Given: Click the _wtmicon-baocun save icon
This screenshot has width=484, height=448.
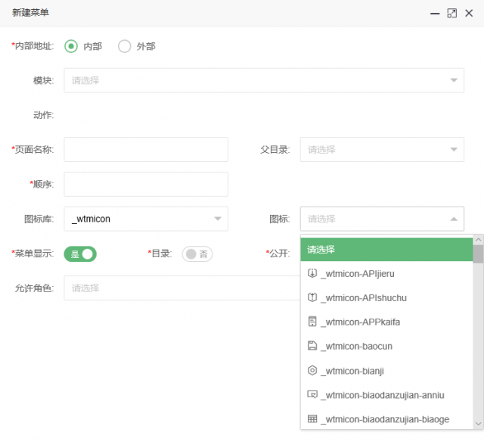Looking at the screenshot, I should [x=312, y=345].
